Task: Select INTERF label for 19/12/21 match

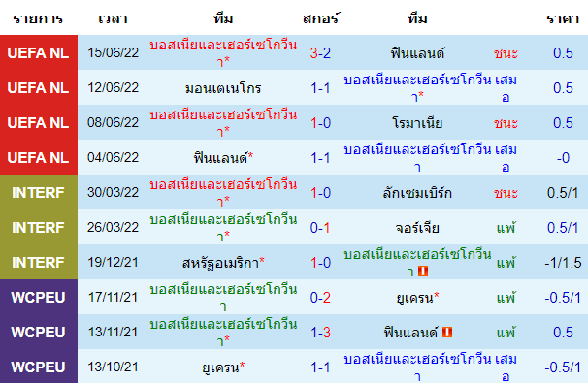Action: click(38, 262)
